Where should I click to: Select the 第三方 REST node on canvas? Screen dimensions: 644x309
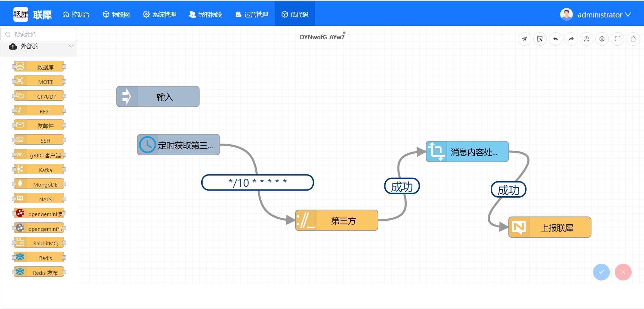[x=336, y=220]
